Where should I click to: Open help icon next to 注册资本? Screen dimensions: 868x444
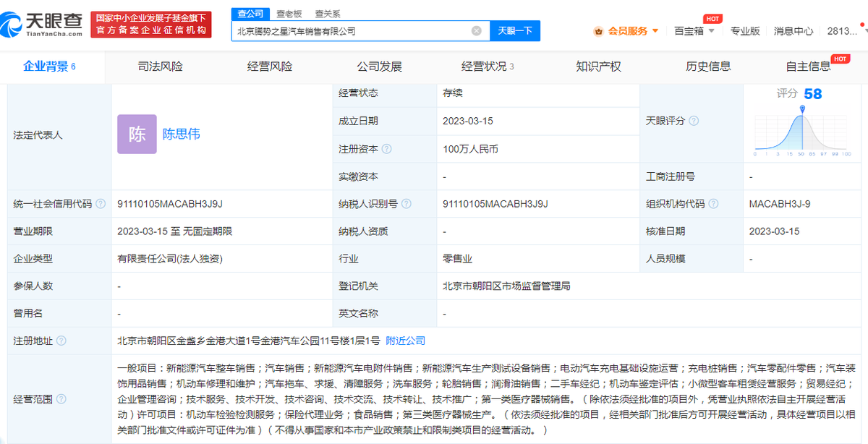click(387, 149)
